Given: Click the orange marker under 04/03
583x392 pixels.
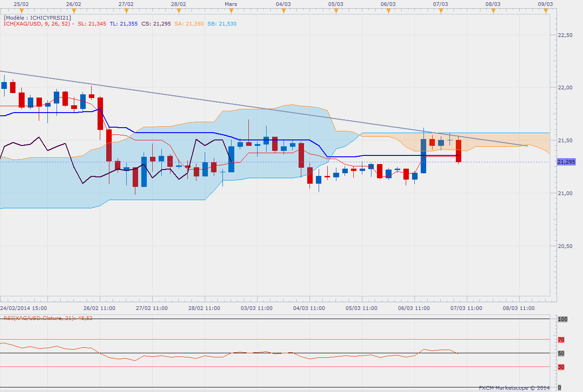Looking at the screenshot, I should tap(284, 10).
